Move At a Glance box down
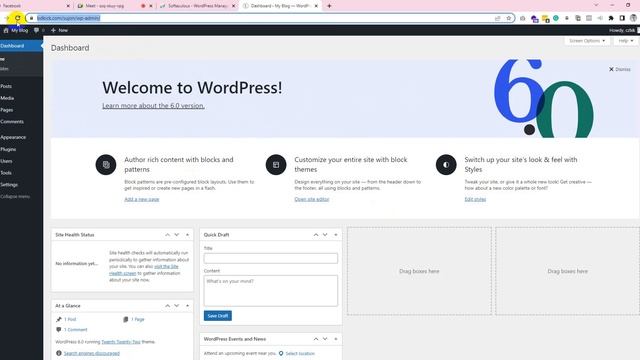 177,306
